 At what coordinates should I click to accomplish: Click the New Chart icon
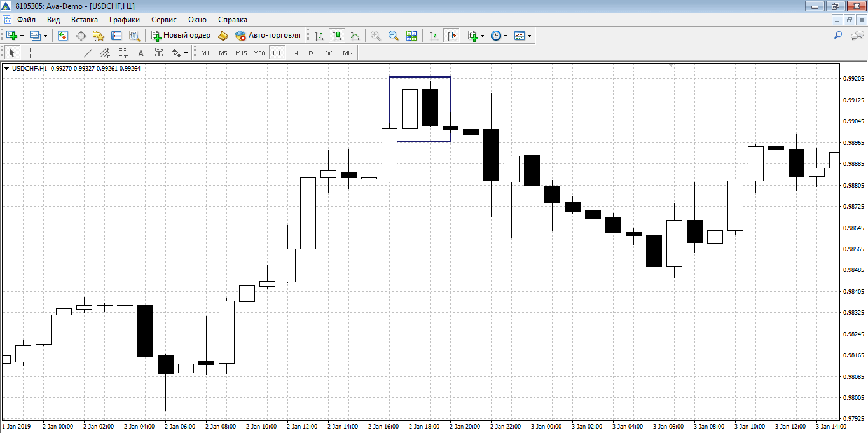click(12, 36)
